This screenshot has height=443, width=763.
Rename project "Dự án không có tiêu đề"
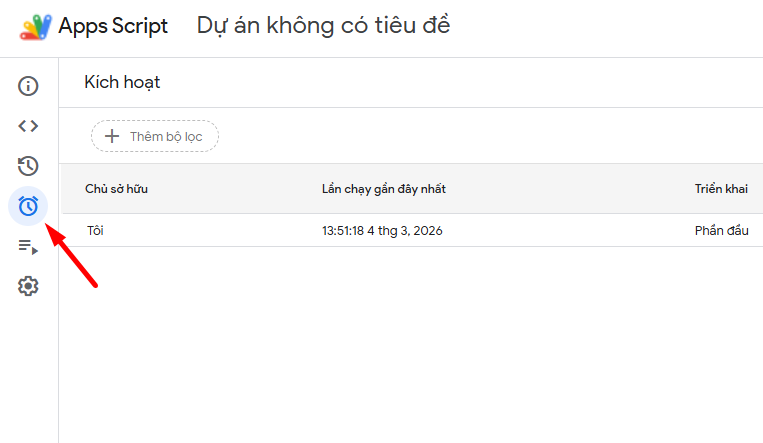pyautogui.click(x=323, y=26)
